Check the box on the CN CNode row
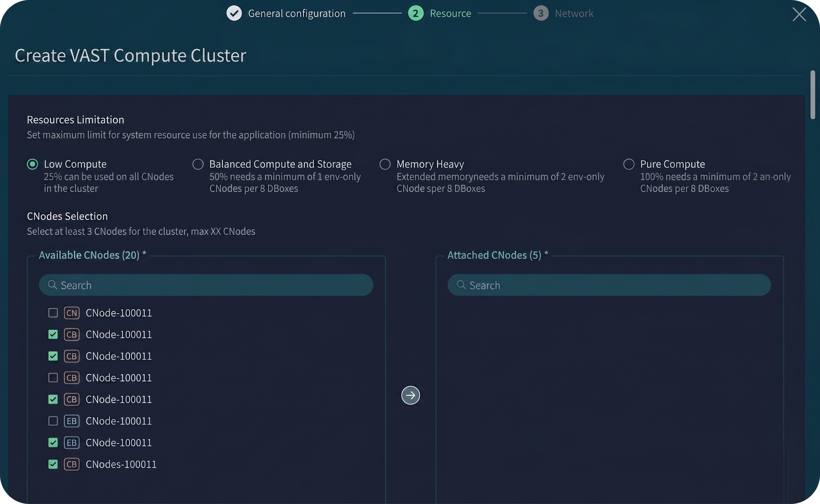 pyautogui.click(x=53, y=313)
